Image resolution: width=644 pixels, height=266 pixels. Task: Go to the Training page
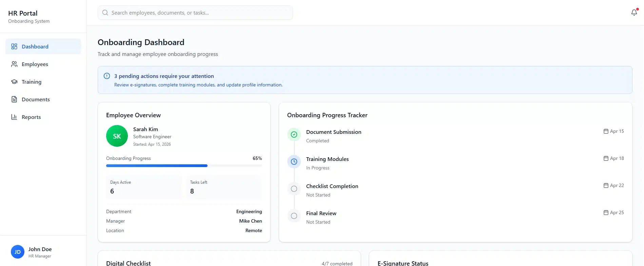click(x=43, y=82)
